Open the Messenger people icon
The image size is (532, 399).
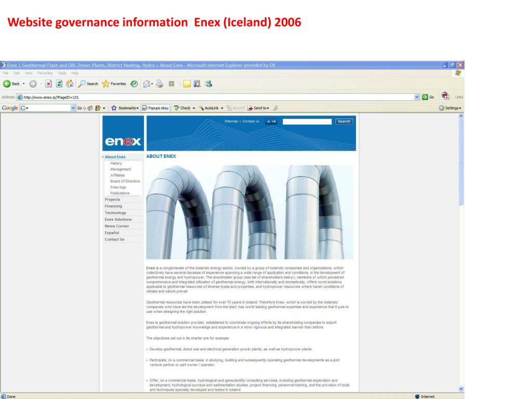tap(208, 84)
